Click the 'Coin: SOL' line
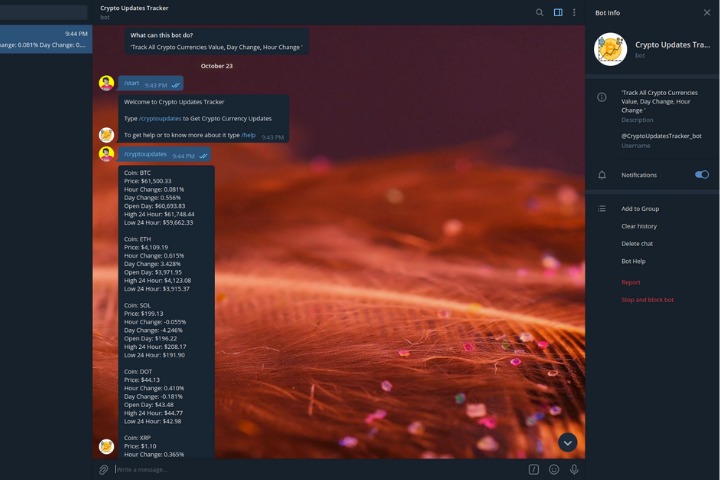The height and width of the screenshot is (480, 720). (x=137, y=305)
